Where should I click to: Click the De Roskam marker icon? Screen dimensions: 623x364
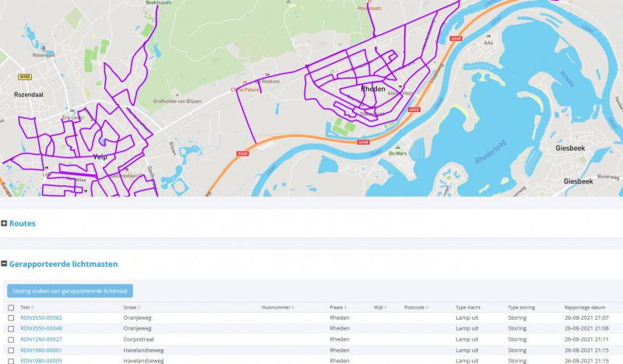(x=269, y=74)
